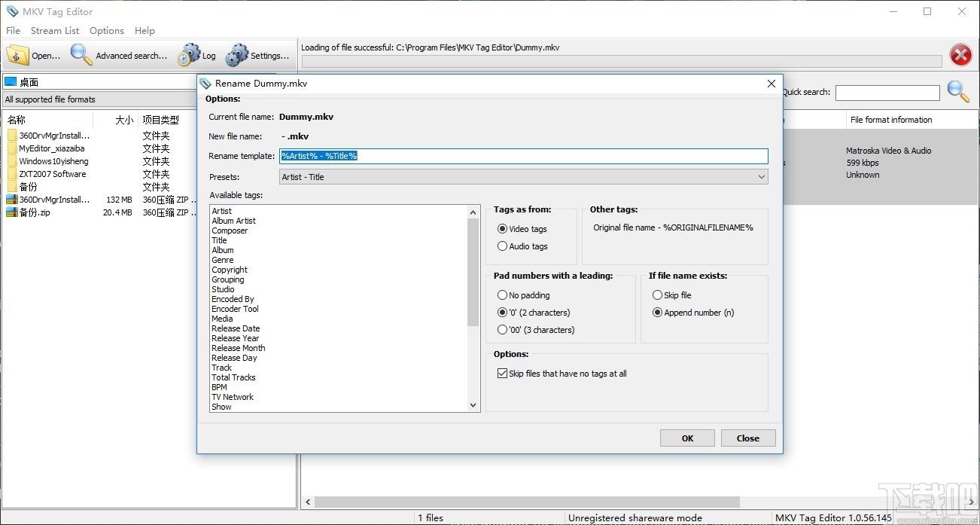Click the Close button in dialog
This screenshot has width=980, height=525.
(x=747, y=438)
